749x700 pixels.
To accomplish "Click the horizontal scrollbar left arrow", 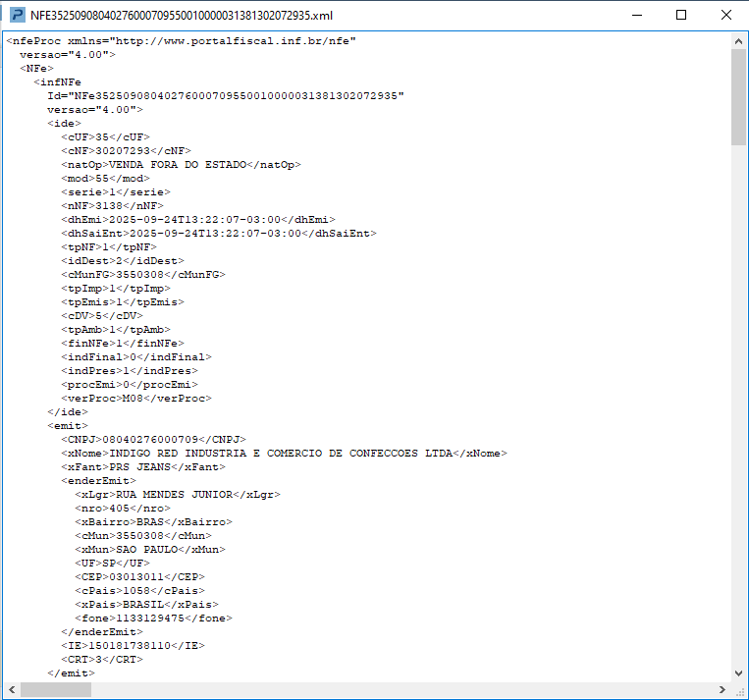I will click(x=12, y=689).
